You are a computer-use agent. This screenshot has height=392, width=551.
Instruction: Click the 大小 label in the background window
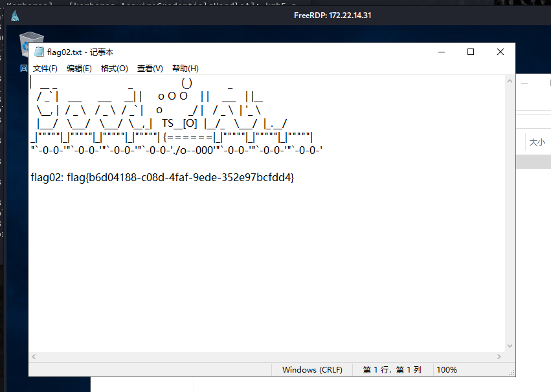pos(536,141)
